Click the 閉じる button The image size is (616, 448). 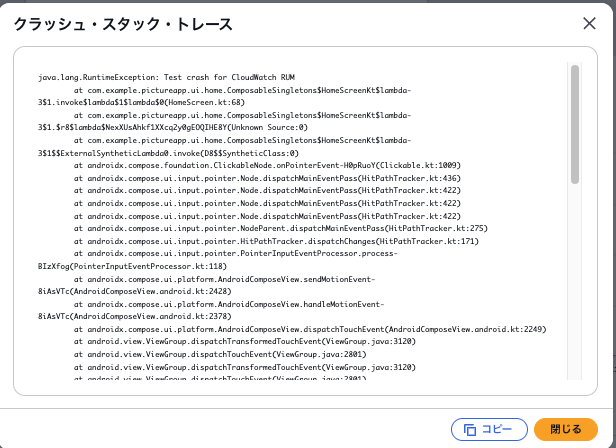coord(566,429)
